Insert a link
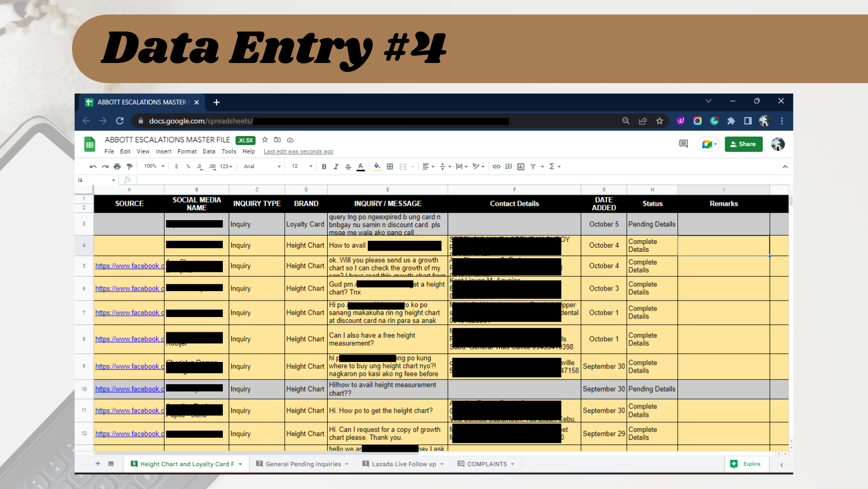This screenshot has height=489, width=868. 496,167
